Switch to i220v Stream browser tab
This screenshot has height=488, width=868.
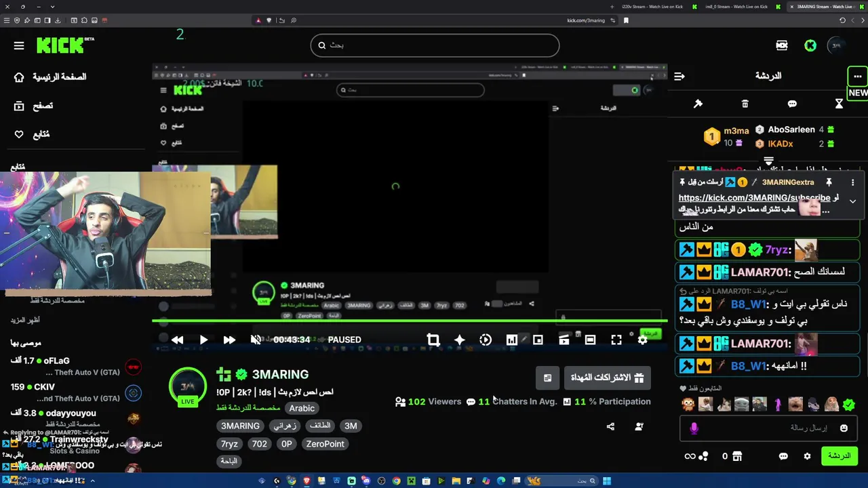(652, 7)
